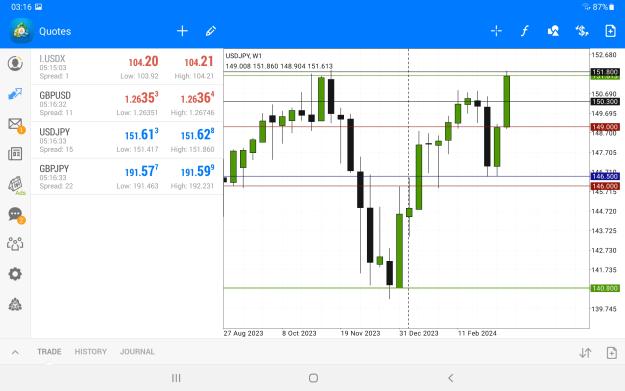Switch to the TRADE tab
This screenshot has height=391, width=625.
[49, 352]
